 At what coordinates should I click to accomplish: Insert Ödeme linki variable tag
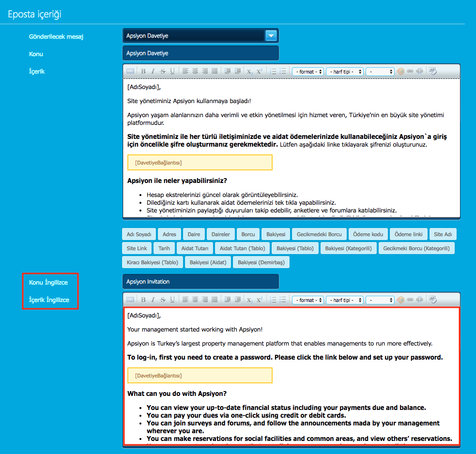point(409,234)
